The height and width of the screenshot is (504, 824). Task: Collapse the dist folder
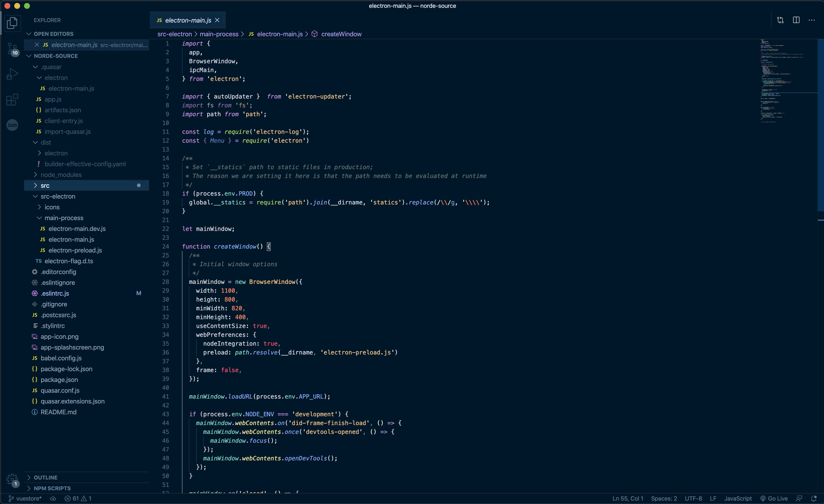(x=87, y=142)
